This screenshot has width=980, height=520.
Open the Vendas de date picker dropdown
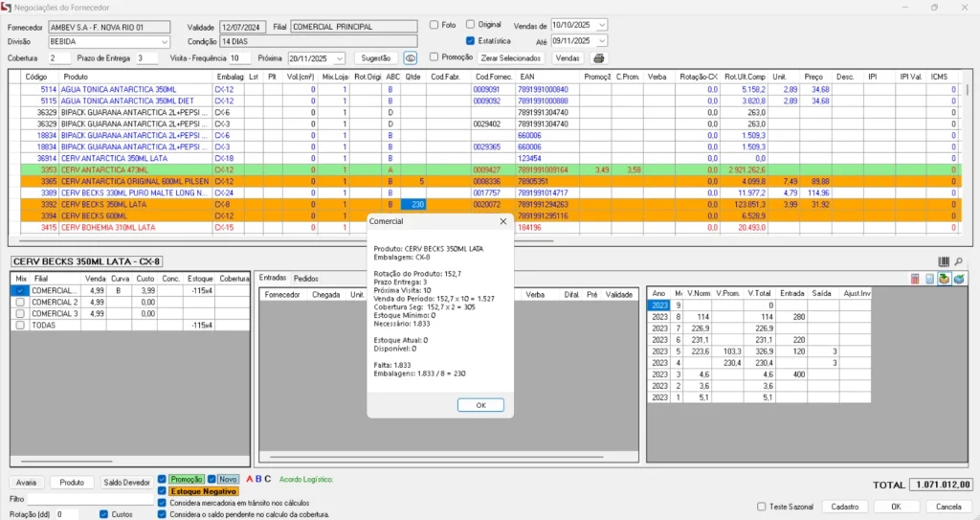click(x=601, y=25)
